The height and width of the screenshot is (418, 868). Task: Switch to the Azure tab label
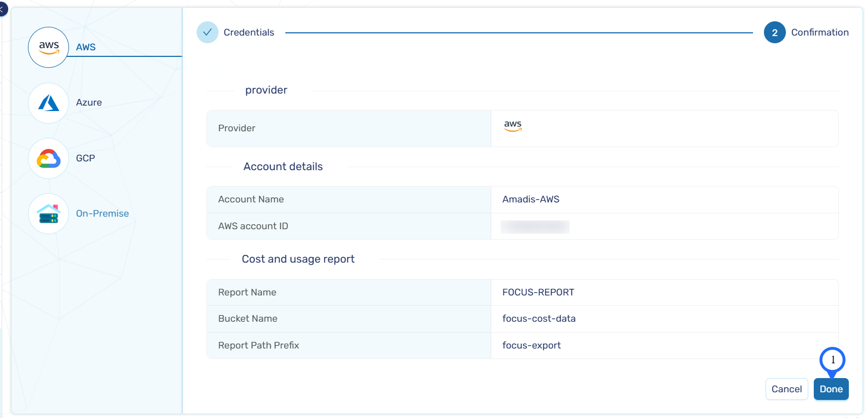coord(89,102)
